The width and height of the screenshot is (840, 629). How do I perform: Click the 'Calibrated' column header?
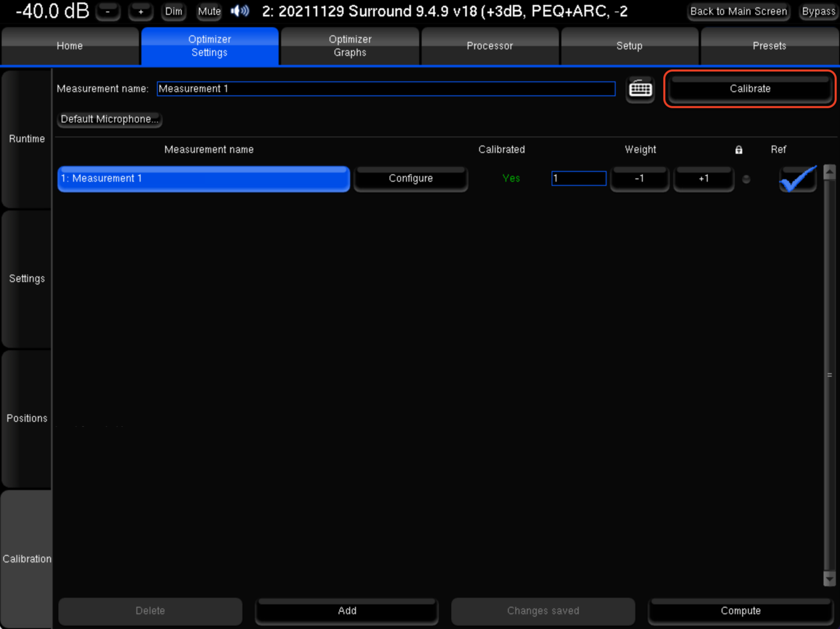pyautogui.click(x=502, y=150)
